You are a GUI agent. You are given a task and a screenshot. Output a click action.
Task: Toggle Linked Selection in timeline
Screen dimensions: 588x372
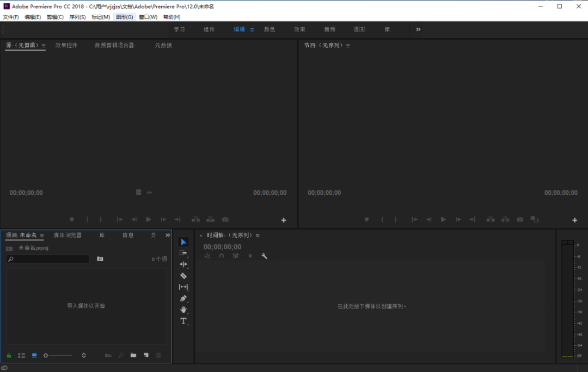coord(236,256)
